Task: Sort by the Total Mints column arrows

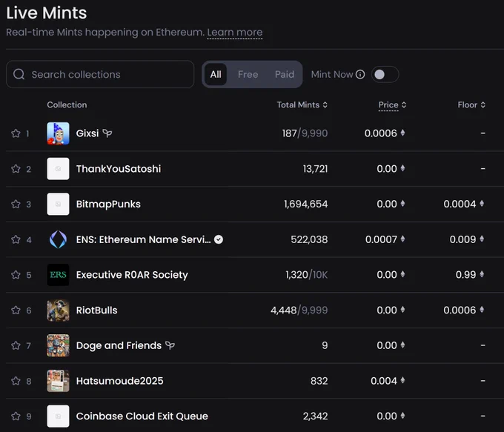Action: coord(325,104)
